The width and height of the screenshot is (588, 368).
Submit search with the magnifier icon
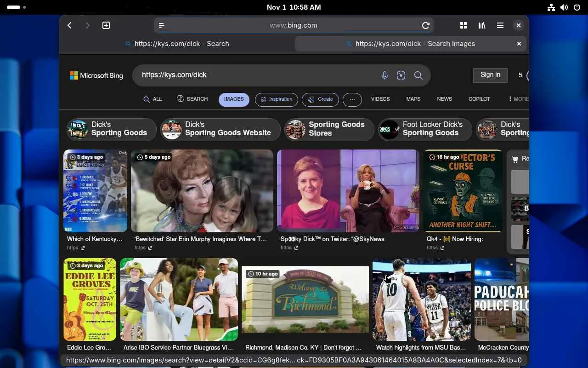tap(418, 75)
